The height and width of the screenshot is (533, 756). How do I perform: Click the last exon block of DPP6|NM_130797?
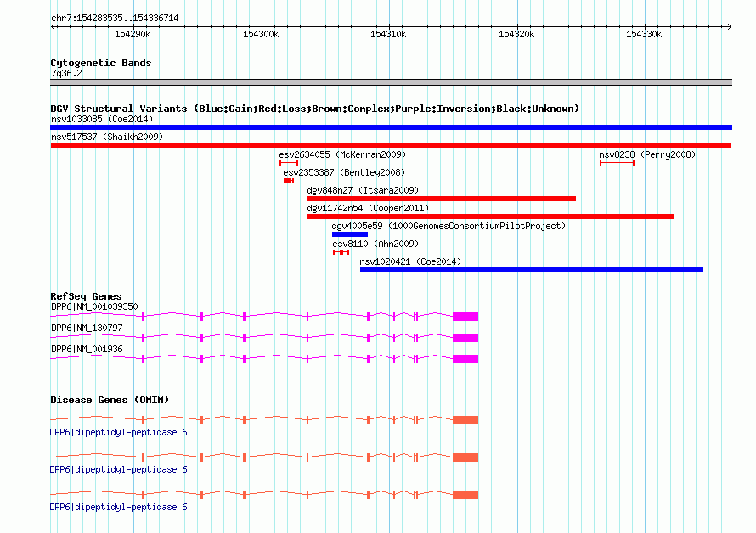point(465,338)
